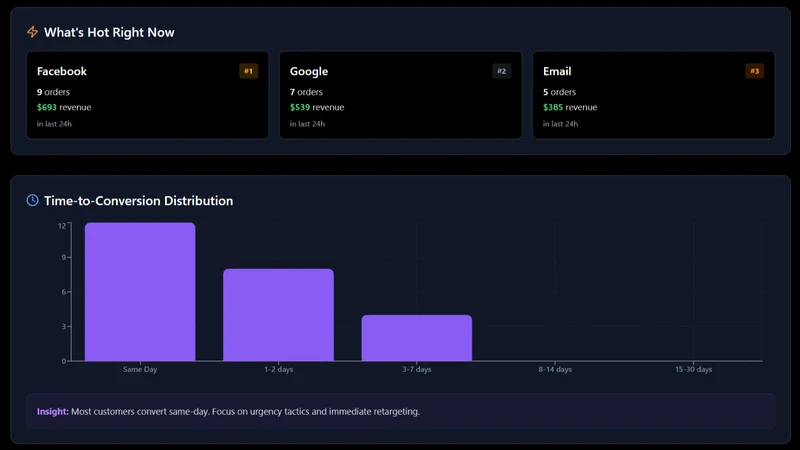800x450 pixels.
Task: Click the Time-to-Conversion Distribution heading
Action: [x=138, y=201]
